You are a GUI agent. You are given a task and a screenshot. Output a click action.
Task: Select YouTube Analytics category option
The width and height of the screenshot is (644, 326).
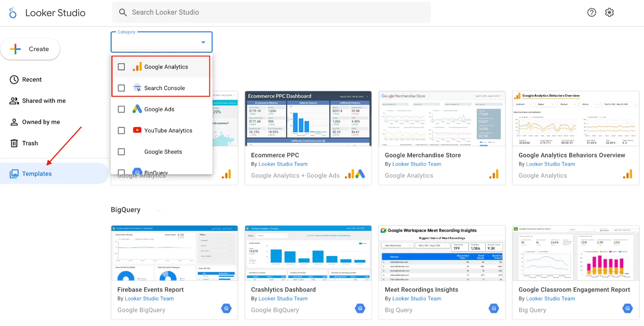[161, 131]
